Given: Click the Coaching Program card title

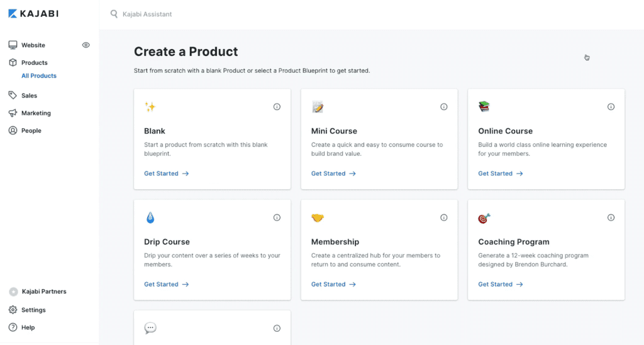Looking at the screenshot, I should pos(514,242).
